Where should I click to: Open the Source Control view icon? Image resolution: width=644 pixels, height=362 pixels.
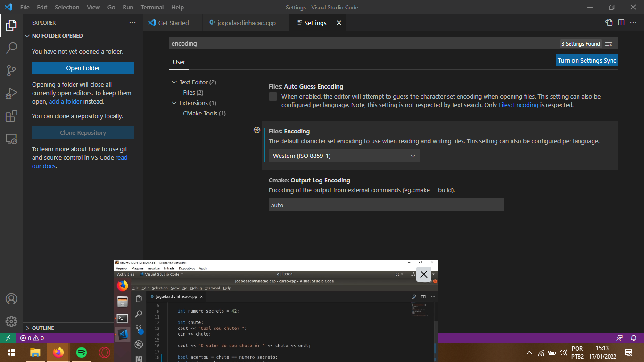pyautogui.click(x=11, y=71)
